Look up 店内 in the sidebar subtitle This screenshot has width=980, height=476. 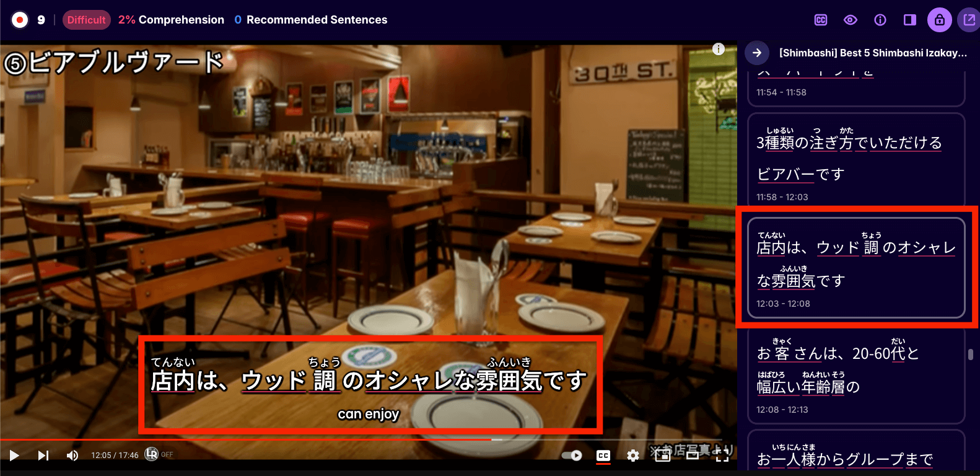tap(771, 248)
